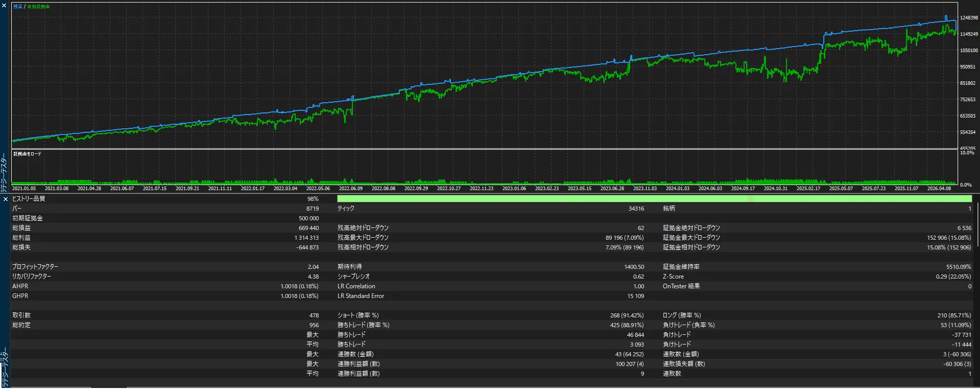Click the 2026.04.08 date on the chart axis

click(x=939, y=189)
